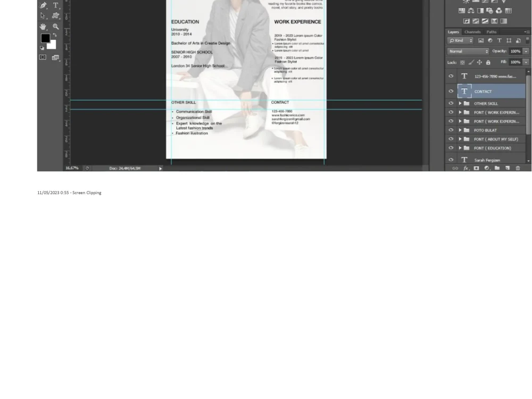Image resolution: width=532 pixels, height=399 pixels.
Task: Lock transparent pixels
Action: (x=462, y=62)
